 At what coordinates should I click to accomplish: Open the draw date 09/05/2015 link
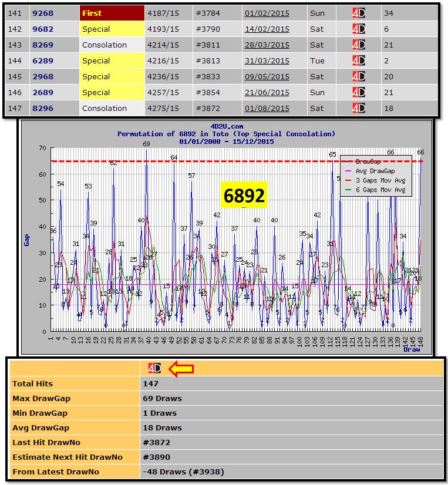coord(267,77)
